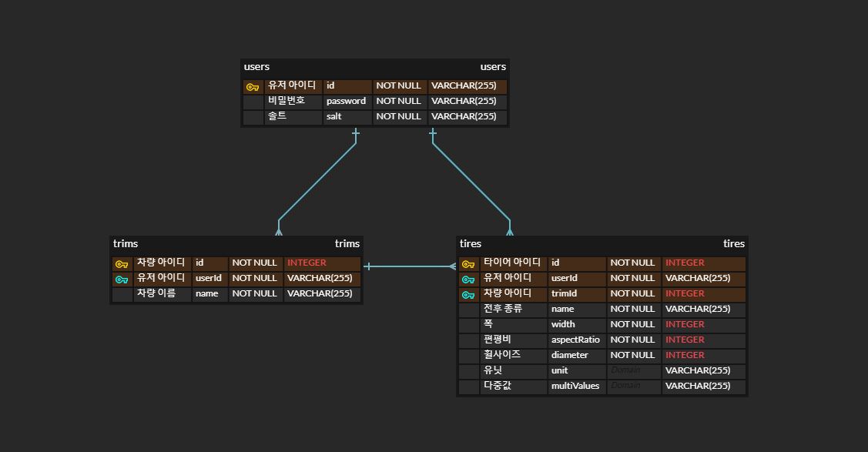Toggle NOT NULL constraint on users password column

point(397,101)
